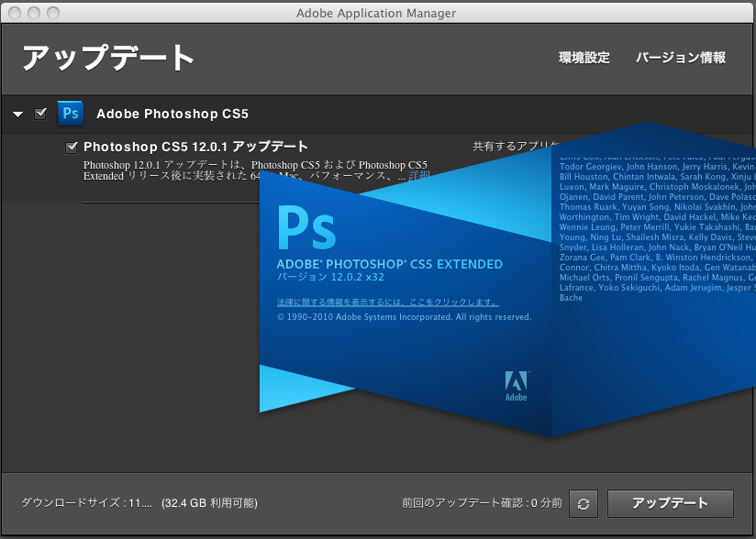Click the 32.4 GB 利用可能 text
Image resolution: width=756 pixels, height=539 pixels.
[210, 503]
